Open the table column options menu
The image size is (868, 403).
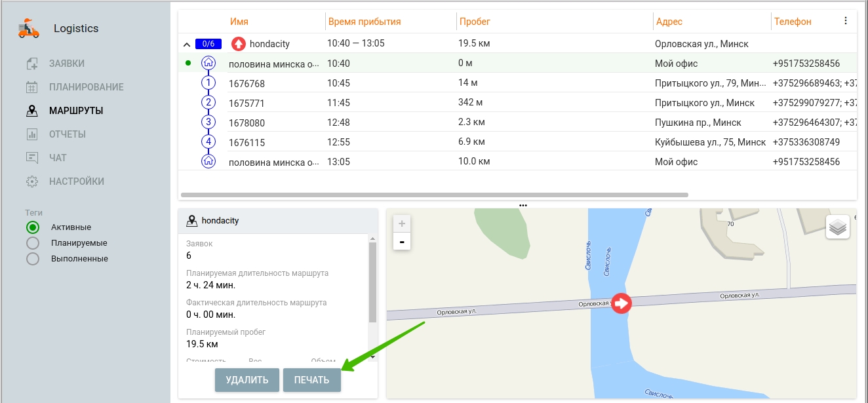pyautogui.click(x=845, y=21)
